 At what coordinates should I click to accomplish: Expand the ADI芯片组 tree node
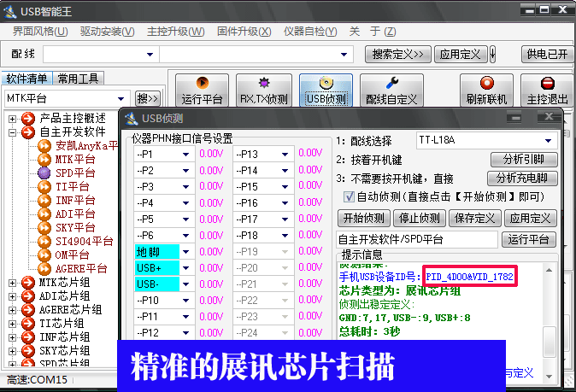pyautogui.click(x=12, y=296)
